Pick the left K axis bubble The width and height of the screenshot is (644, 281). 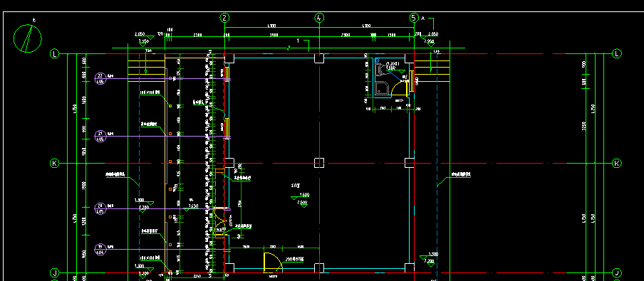pyautogui.click(x=55, y=164)
